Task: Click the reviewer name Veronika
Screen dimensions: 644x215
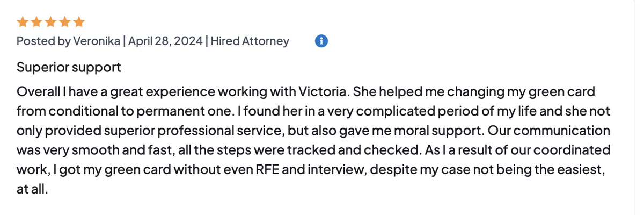Action: (x=96, y=41)
